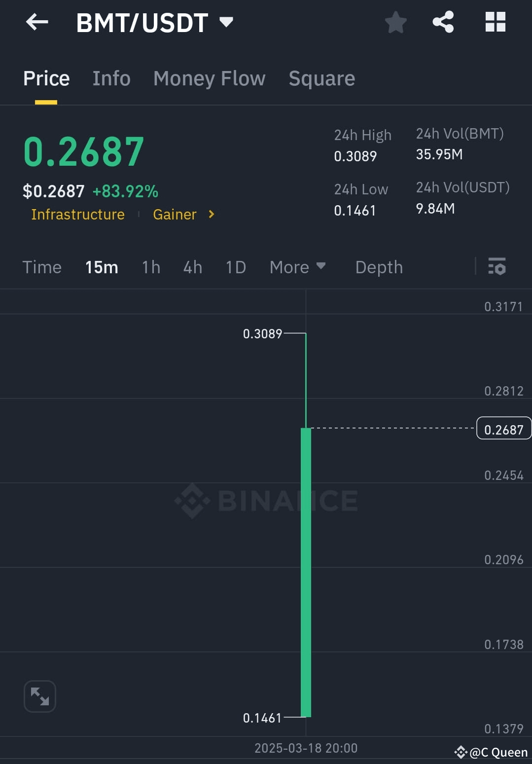Switch to the Info tab
Image resolution: width=532 pixels, height=764 pixels.
click(x=111, y=78)
